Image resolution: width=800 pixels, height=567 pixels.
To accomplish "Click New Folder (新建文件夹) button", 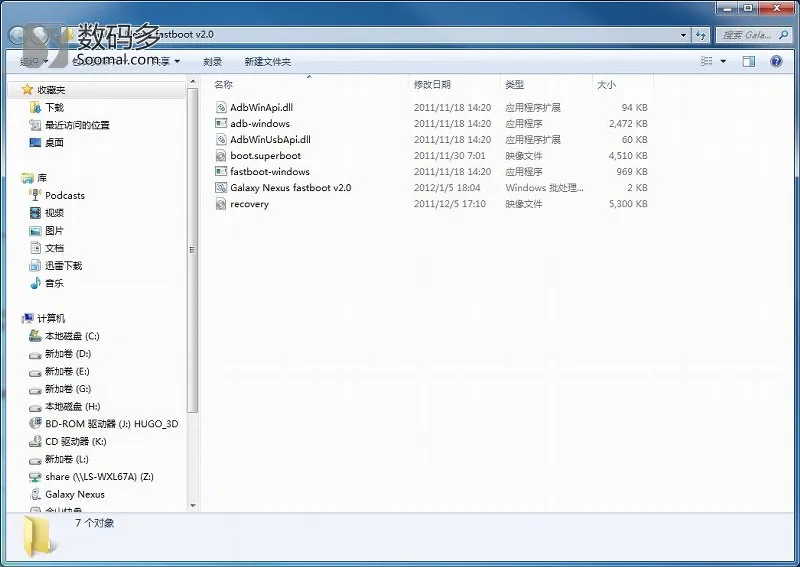I will 267,62.
